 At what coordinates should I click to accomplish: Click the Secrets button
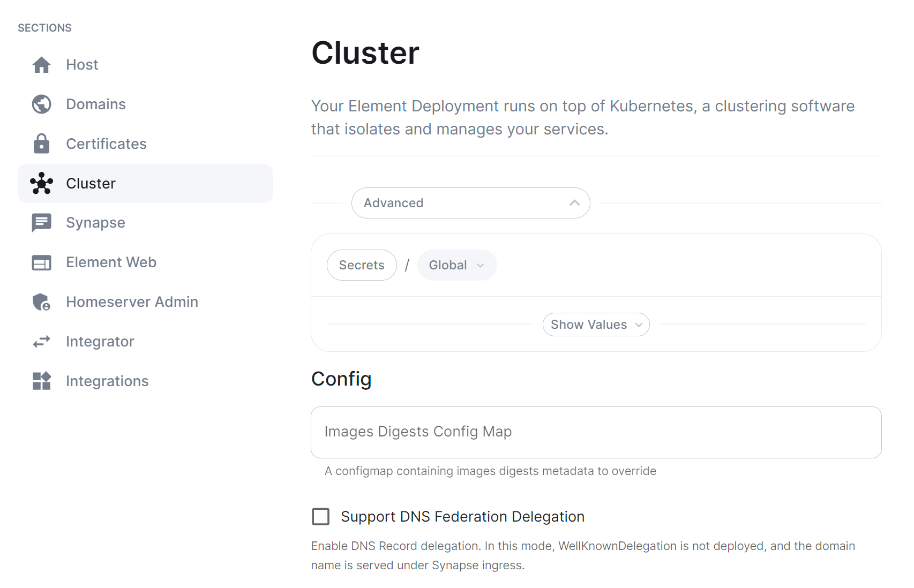362,265
